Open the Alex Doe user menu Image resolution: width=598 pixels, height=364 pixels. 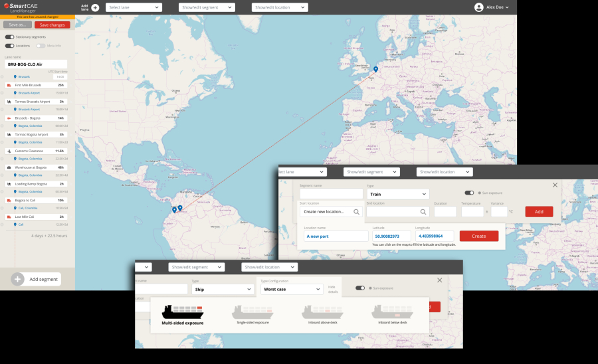[492, 7]
